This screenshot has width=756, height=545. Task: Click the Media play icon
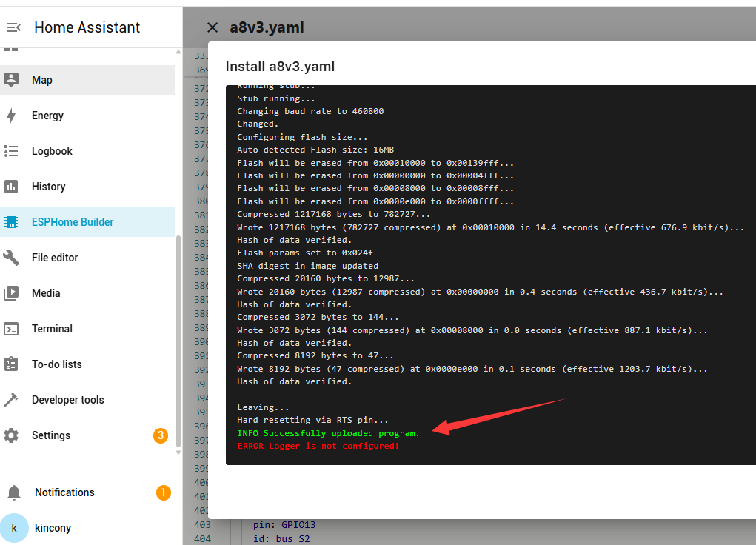[11, 293]
